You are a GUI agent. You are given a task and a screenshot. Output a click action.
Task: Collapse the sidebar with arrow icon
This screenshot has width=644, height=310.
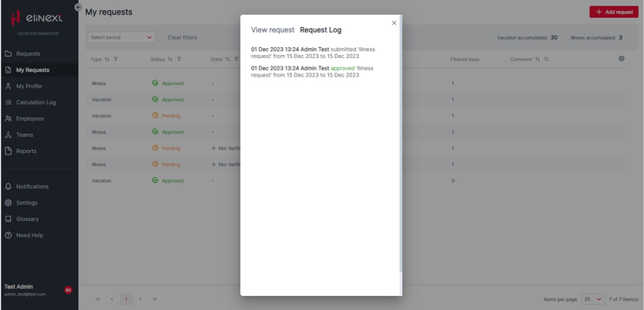pos(78,7)
